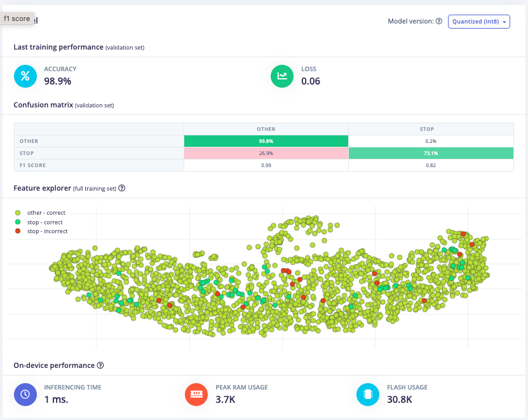Open the Quantized (int8) model version dropdown
This screenshot has height=420, width=528.
tap(479, 22)
